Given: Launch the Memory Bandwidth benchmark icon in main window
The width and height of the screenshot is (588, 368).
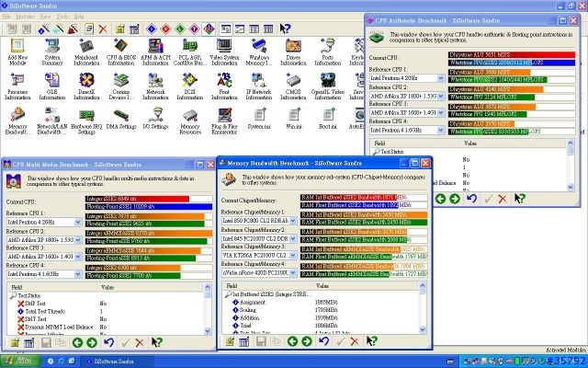Looking at the screenshot, I should (x=17, y=121).
